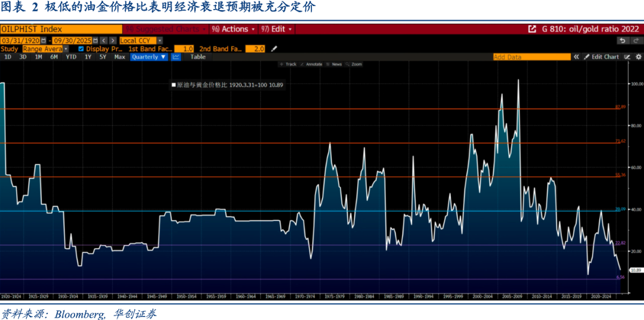Viewport: 644px width, 320px height.
Task: Open the Actions menu
Action: tap(234, 29)
